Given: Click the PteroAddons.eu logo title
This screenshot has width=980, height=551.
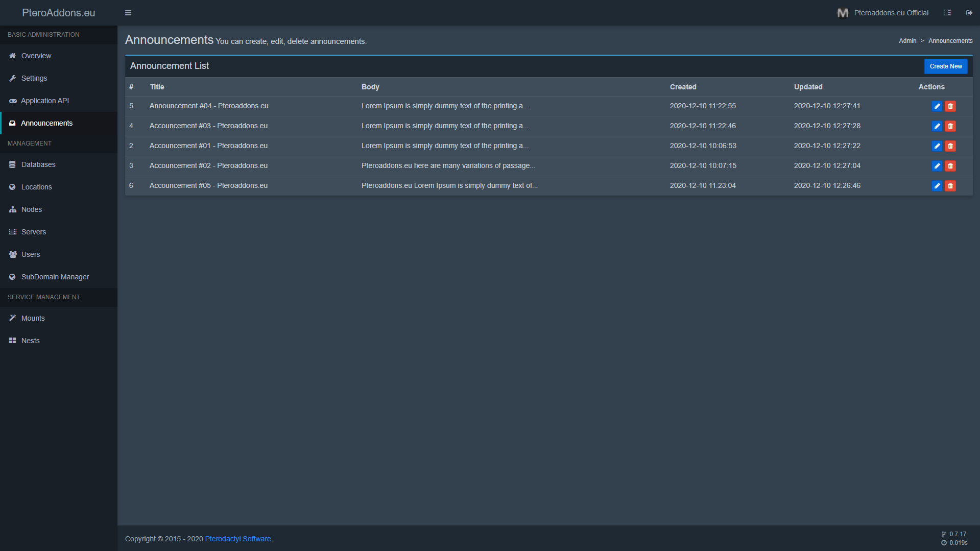Looking at the screenshot, I should pyautogui.click(x=59, y=13).
